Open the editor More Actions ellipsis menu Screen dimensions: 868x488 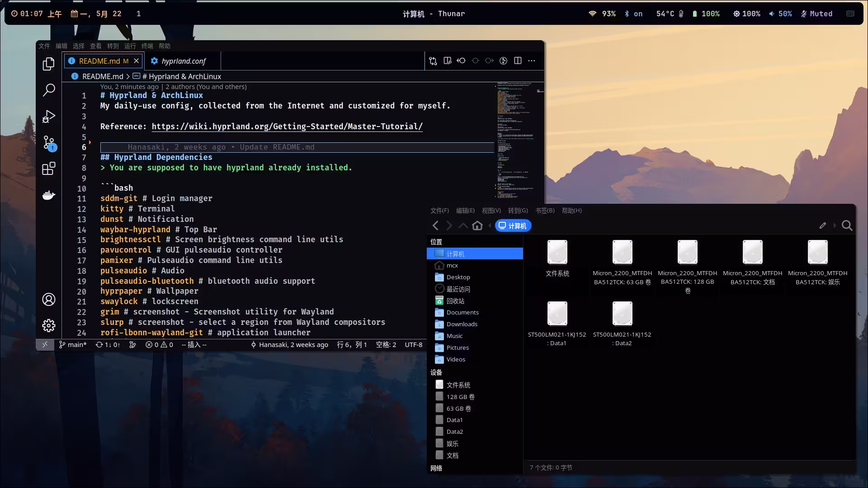(532, 61)
